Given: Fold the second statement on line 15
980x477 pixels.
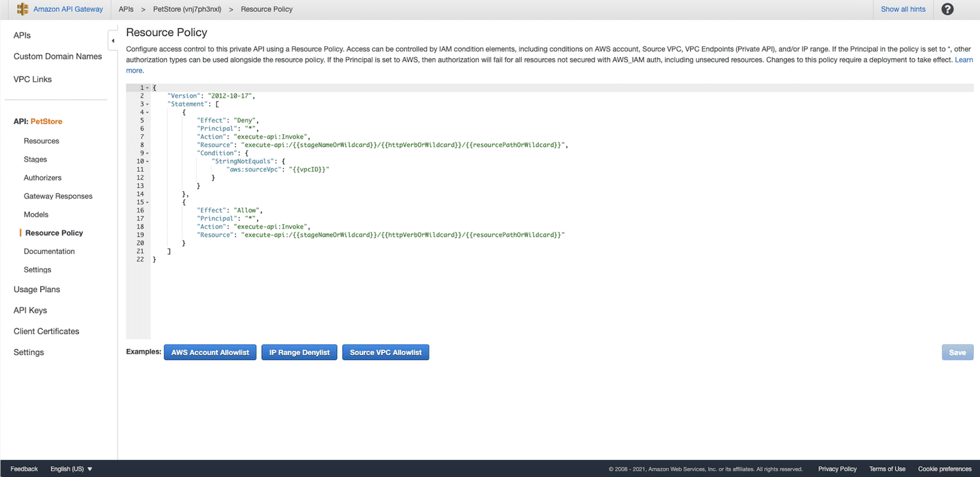Looking at the screenshot, I should [x=148, y=203].
